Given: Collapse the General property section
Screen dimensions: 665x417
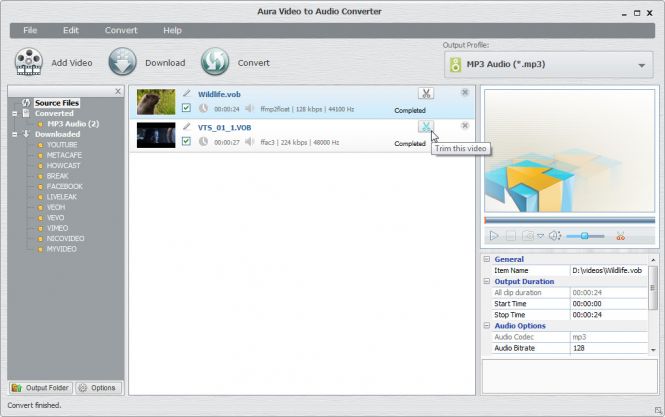Looking at the screenshot, I should (x=488, y=259).
